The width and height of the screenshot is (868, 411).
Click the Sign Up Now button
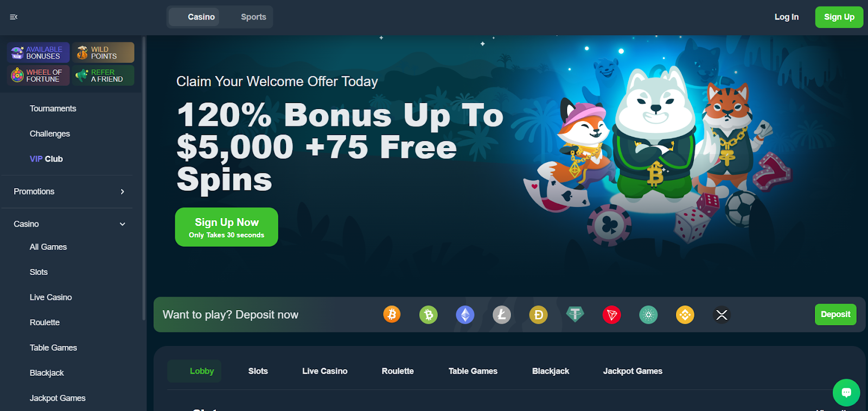click(x=226, y=227)
